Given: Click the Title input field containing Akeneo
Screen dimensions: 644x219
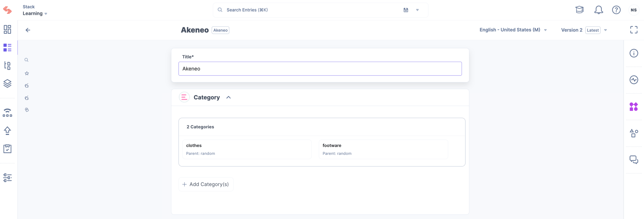Looking at the screenshot, I should click(x=320, y=69).
